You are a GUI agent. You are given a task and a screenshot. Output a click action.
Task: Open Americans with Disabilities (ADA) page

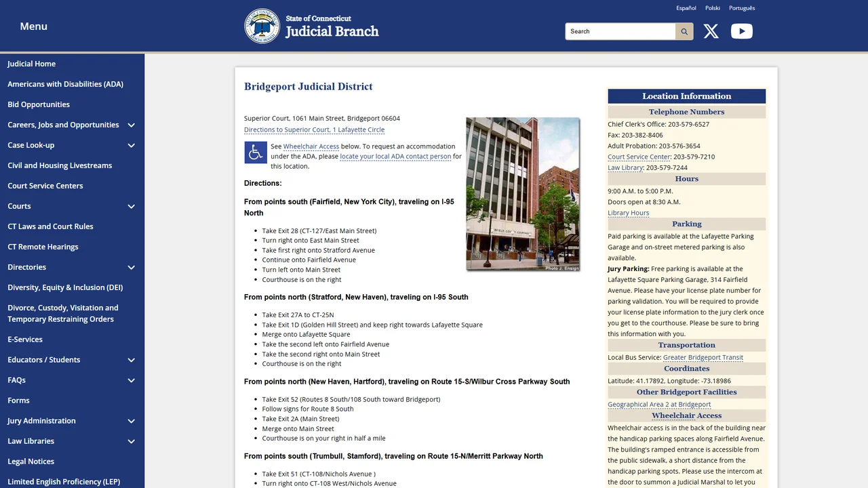tap(65, 84)
